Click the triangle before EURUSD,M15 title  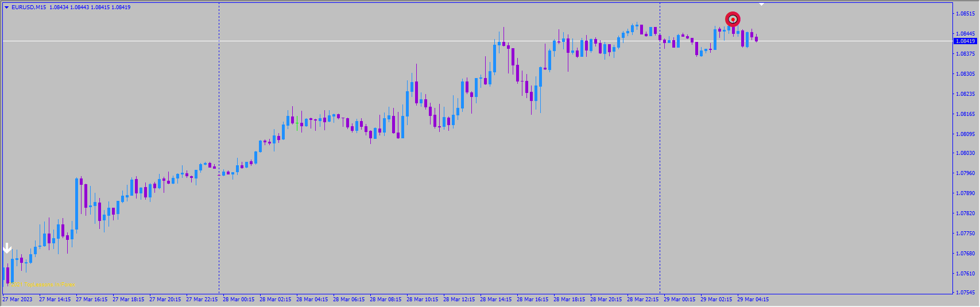(6, 7)
